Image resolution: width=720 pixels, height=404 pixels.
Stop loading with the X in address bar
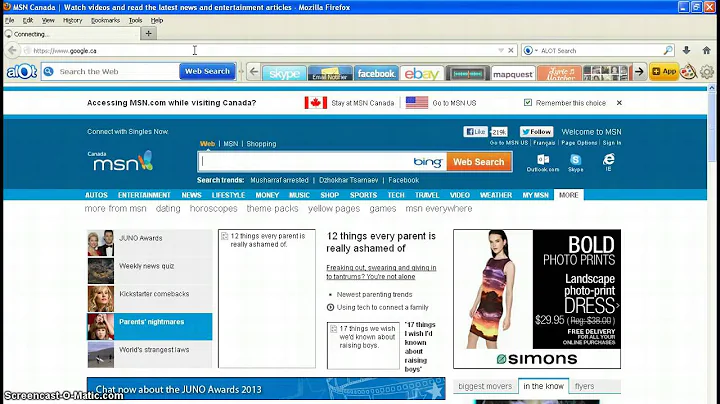(511, 50)
